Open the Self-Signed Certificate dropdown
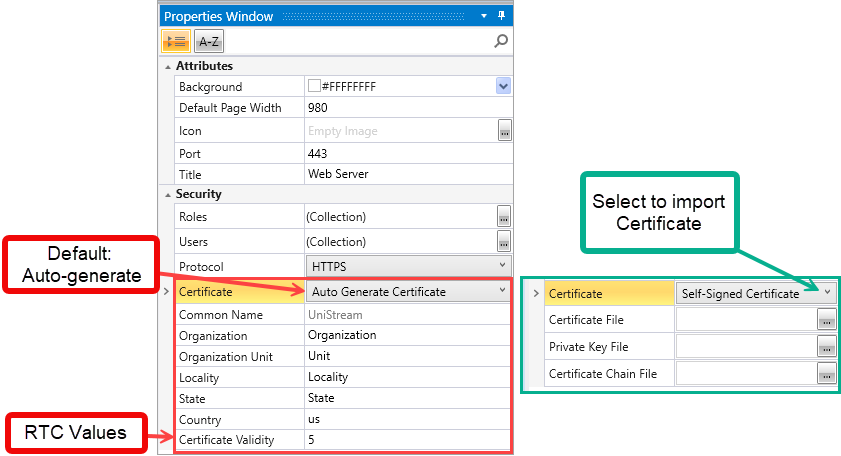 pyautogui.click(x=827, y=293)
